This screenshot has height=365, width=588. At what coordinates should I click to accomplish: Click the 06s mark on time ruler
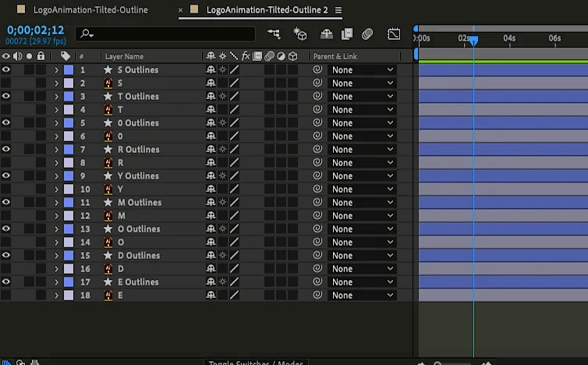coord(554,38)
